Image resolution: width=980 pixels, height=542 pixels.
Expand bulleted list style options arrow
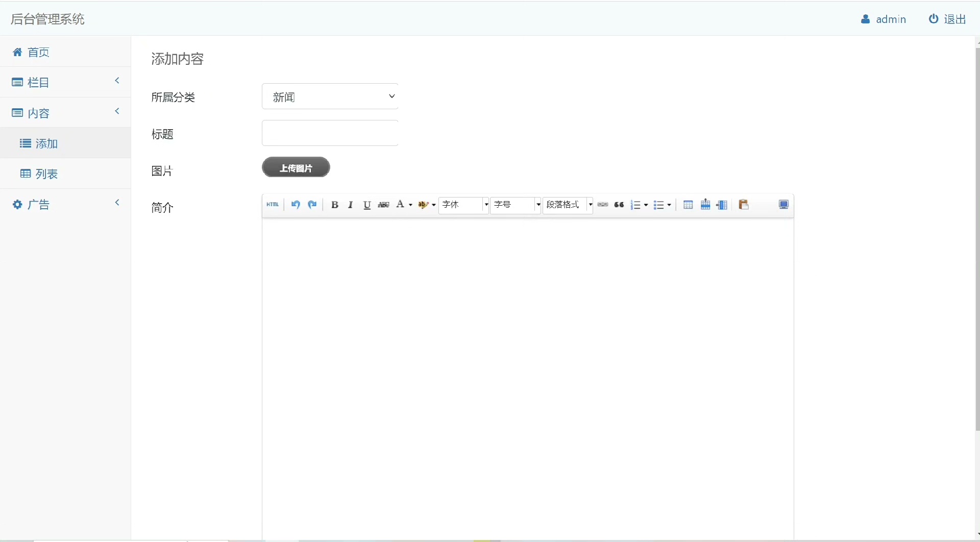tap(669, 205)
